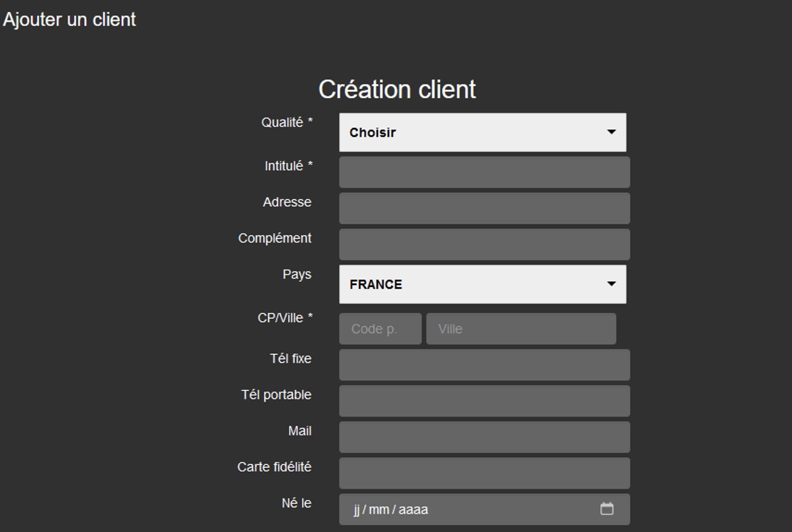Focus the Mail input field

click(484, 437)
